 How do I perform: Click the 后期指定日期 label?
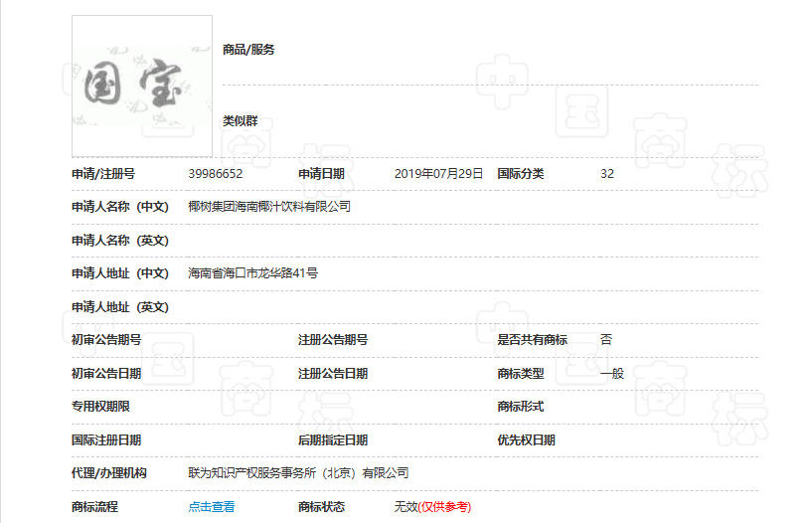[333, 440]
